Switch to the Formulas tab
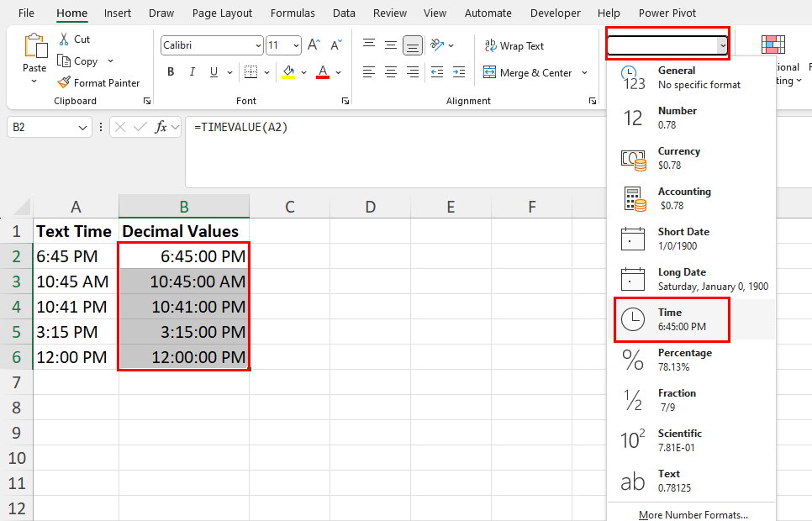This screenshot has height=521, width=812. tap(293, 13)
